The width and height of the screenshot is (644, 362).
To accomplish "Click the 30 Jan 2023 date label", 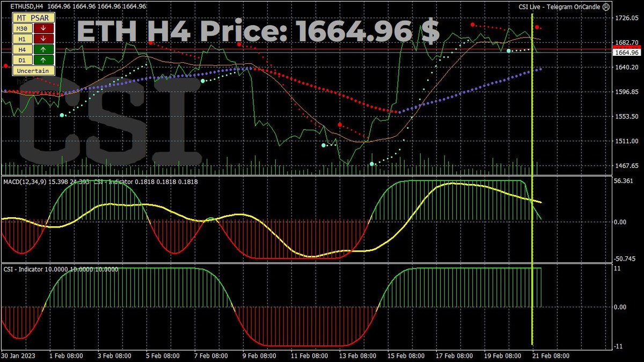I will click(18, 356).
